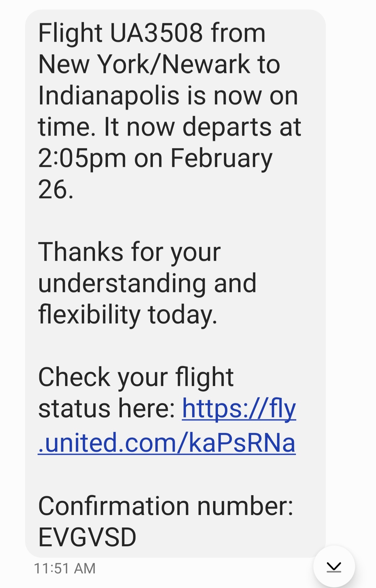Tap the word 'February' in the message

coord(221,159)
